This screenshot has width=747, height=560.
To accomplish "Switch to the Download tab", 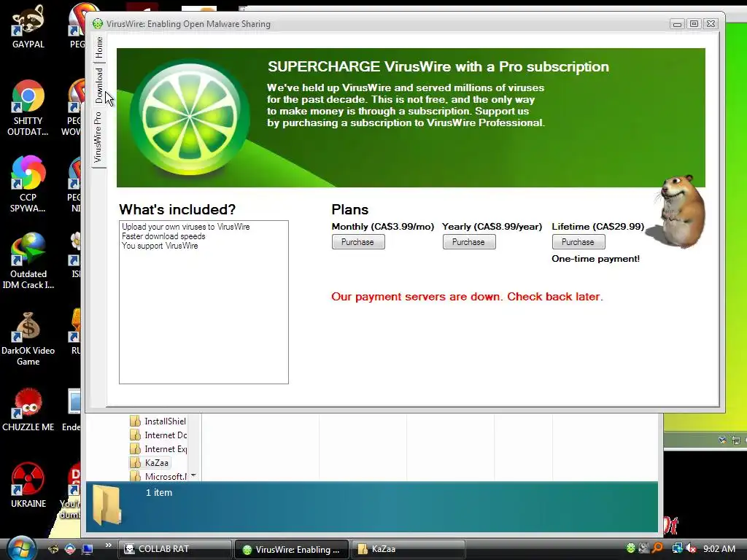I will [x=98, y=85].
